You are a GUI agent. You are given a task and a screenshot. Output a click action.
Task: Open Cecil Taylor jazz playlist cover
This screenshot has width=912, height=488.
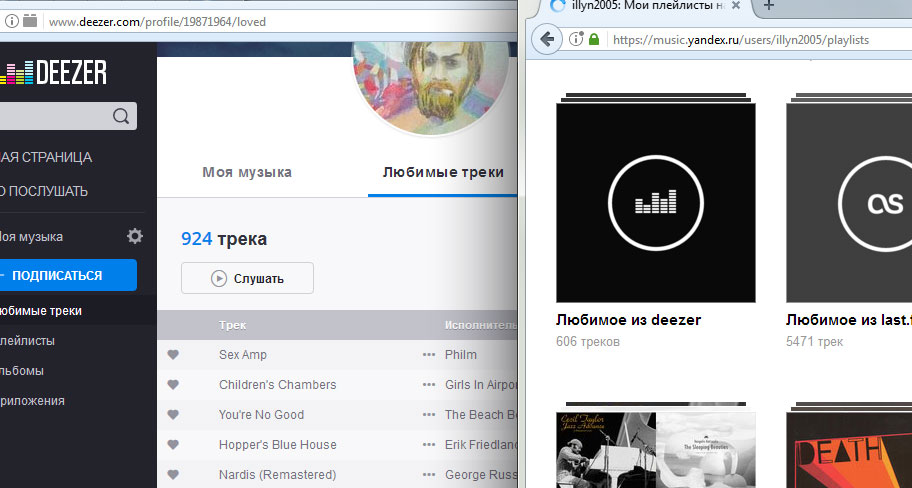(x=656, y=450)
